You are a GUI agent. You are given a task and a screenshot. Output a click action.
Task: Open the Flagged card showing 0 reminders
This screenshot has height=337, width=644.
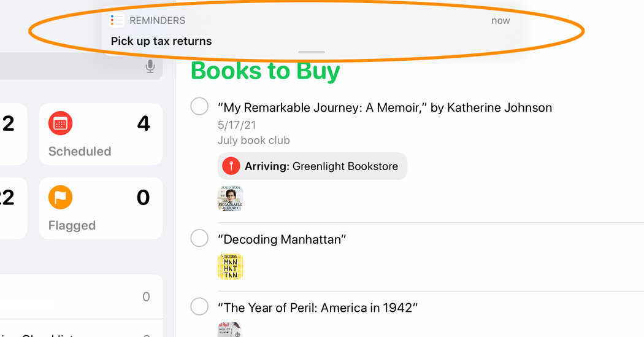point(101,208)
